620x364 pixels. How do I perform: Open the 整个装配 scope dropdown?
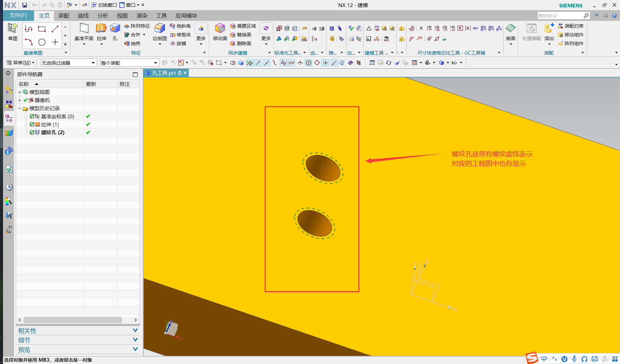coord(129,63)
